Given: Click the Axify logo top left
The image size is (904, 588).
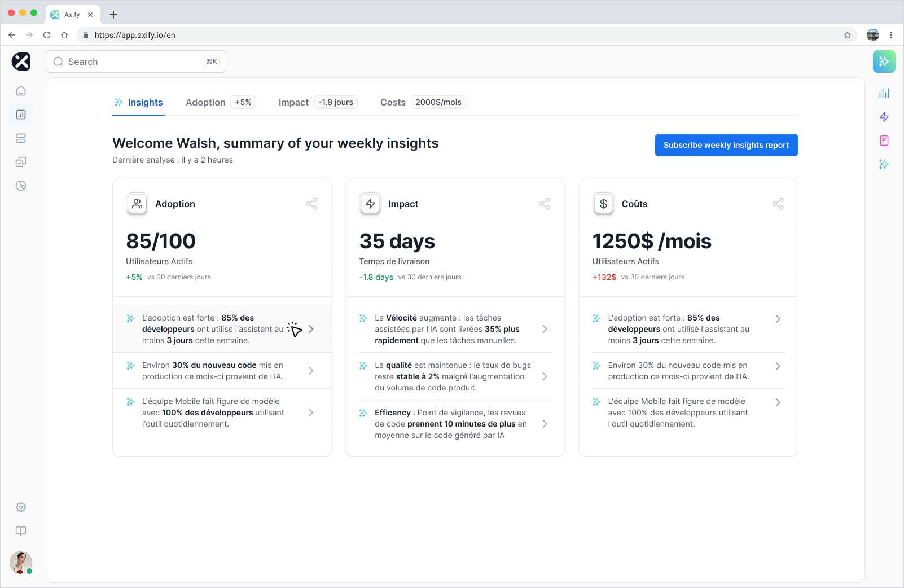Looking at the screenshot, I should point(21,62).
